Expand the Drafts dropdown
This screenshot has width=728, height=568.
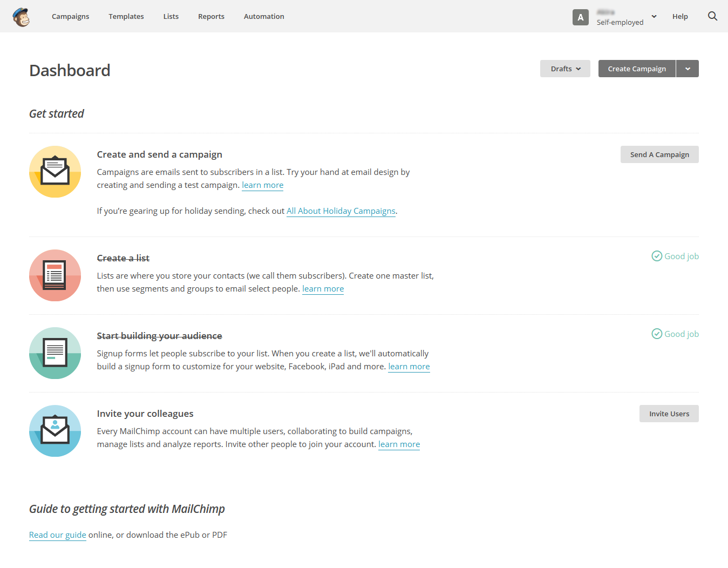(x=565, y=69)
